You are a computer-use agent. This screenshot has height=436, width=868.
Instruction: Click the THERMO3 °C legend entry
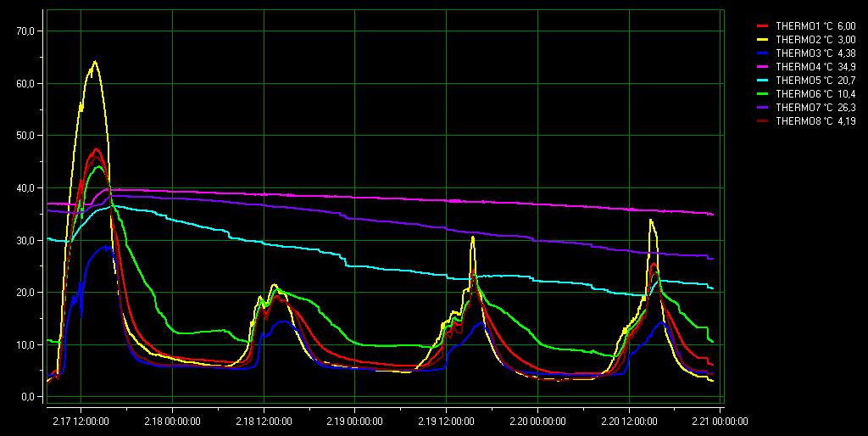806,53
